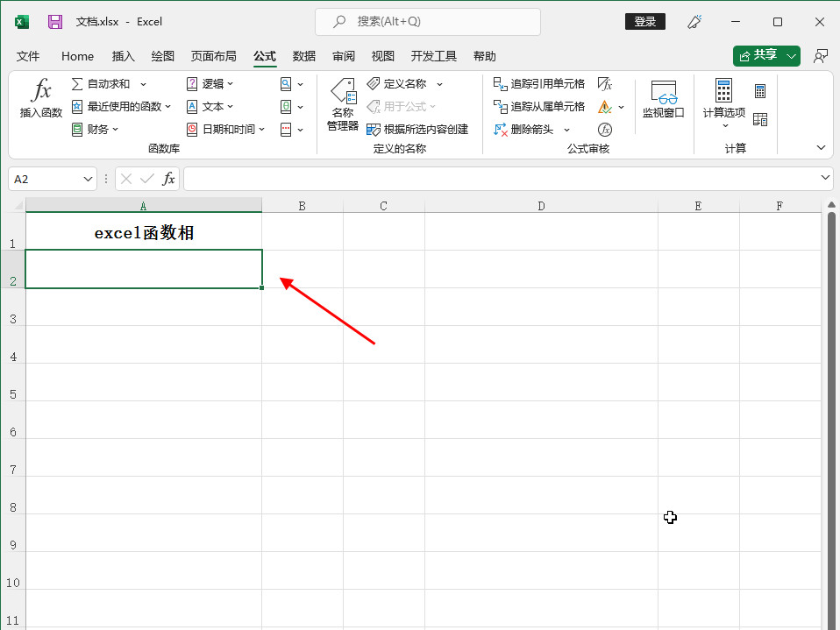Expand the Remove Arrows dropdown arrow

(566, 130)
